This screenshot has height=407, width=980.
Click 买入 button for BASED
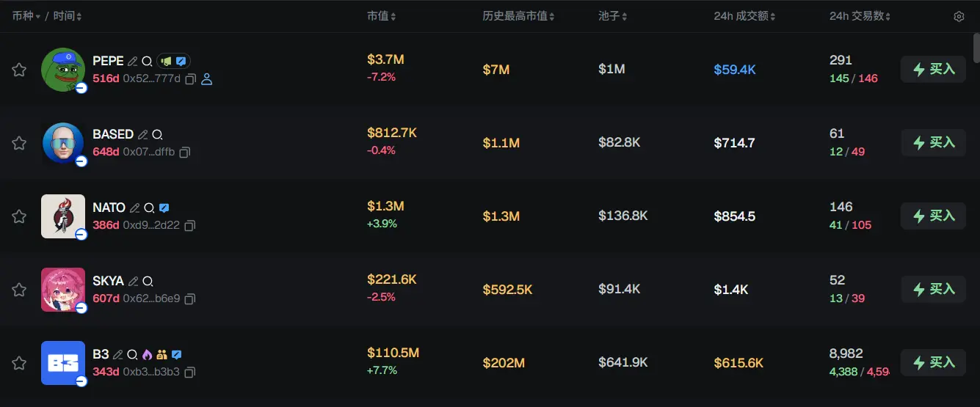(x=933, y=142)
